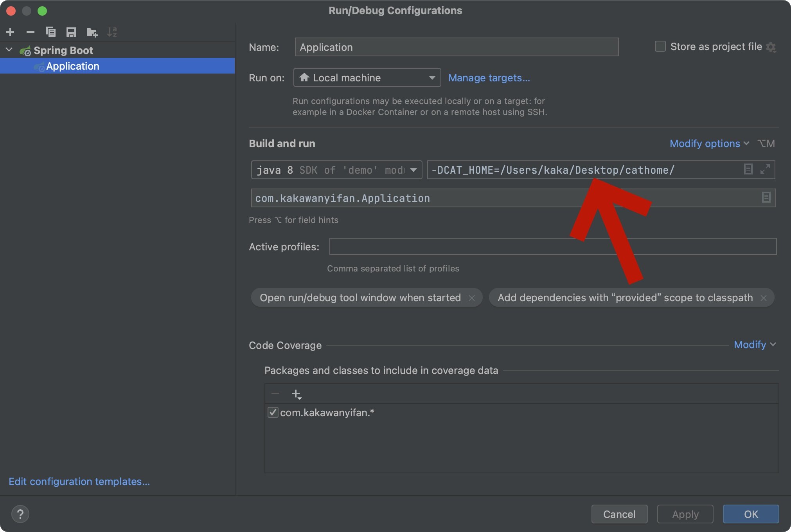Enable Store as project file checkbox
The width and height of the screenshot is (791, 532).
660,47
